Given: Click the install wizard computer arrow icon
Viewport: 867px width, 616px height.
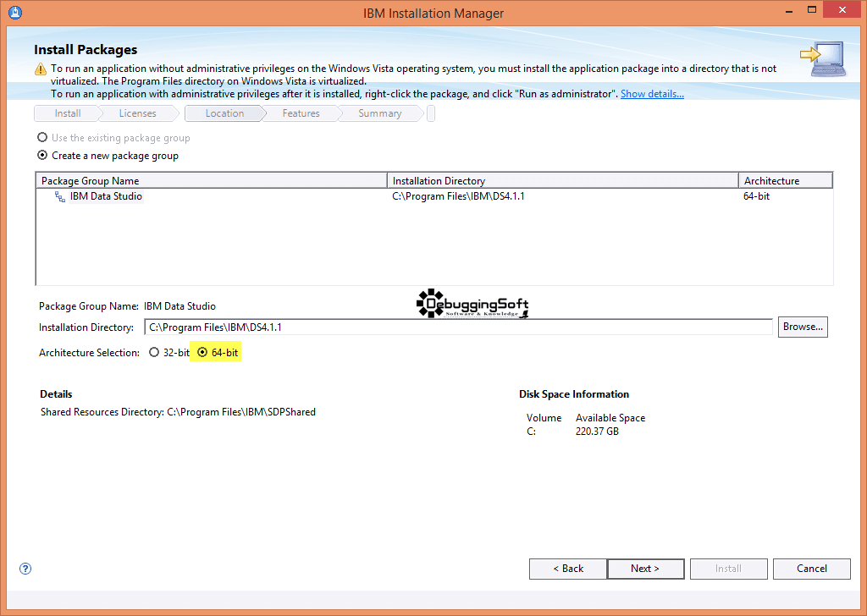Looking at the screenshot, I should coord(823,59).
